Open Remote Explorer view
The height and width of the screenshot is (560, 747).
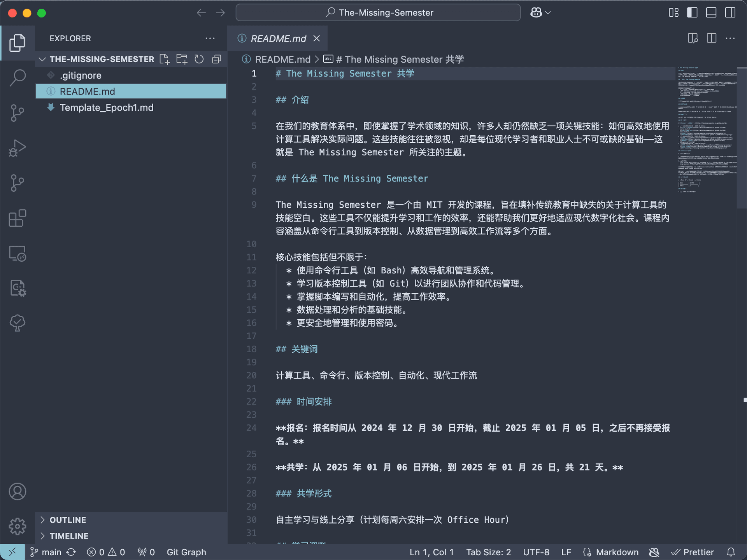(18, 254)
